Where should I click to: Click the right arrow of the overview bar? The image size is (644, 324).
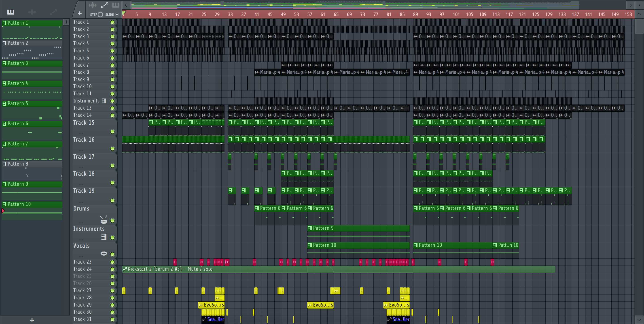coord(631,5)
